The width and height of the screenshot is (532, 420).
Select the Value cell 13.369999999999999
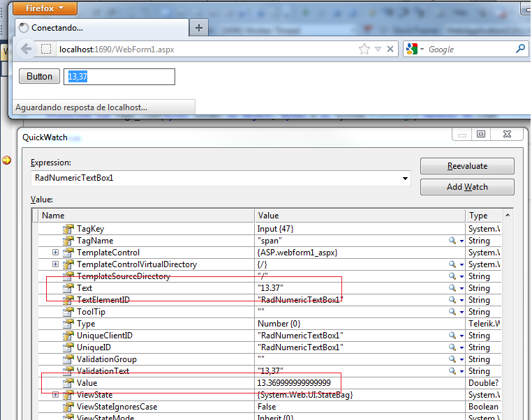[x=294, y=383]
